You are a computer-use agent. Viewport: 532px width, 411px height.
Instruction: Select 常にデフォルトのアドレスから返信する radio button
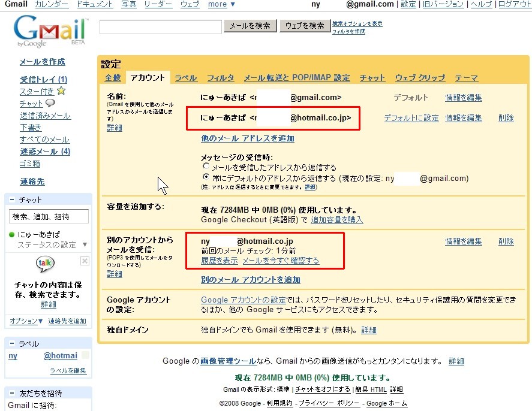206,177
